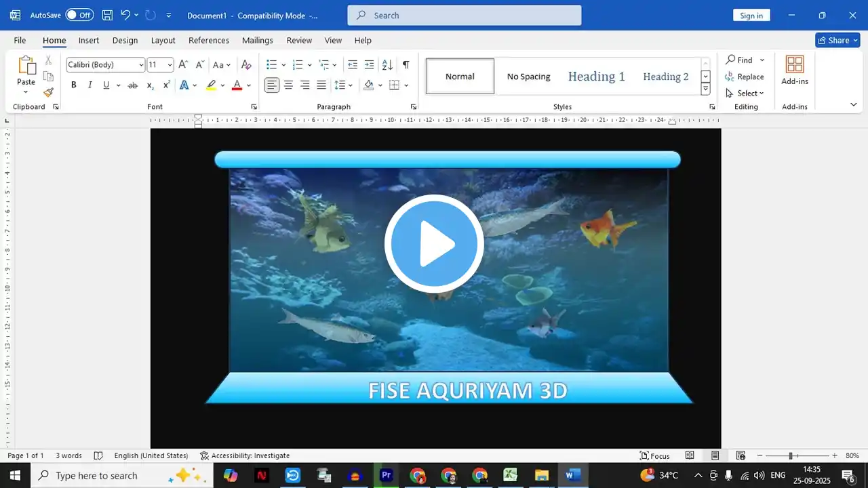868x488 pixels.
Task: Open the Insert ribbon tab
Action: pyautogui.click(x=89, y=41)
